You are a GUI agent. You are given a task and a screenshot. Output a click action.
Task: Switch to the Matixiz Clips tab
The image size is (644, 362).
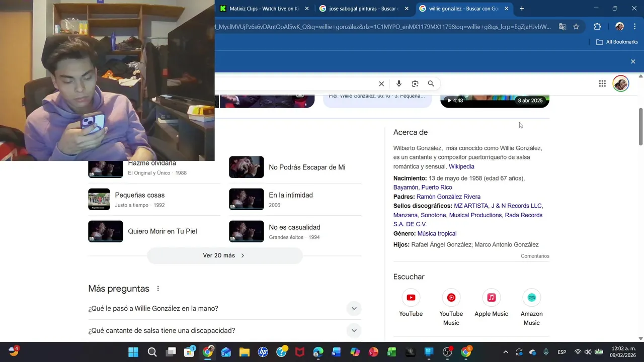click(263, 9)
